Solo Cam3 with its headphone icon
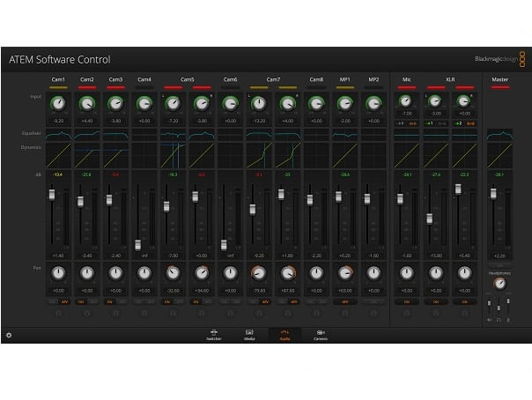The width and height of the screenshot is (532, 400). (115, 313)
